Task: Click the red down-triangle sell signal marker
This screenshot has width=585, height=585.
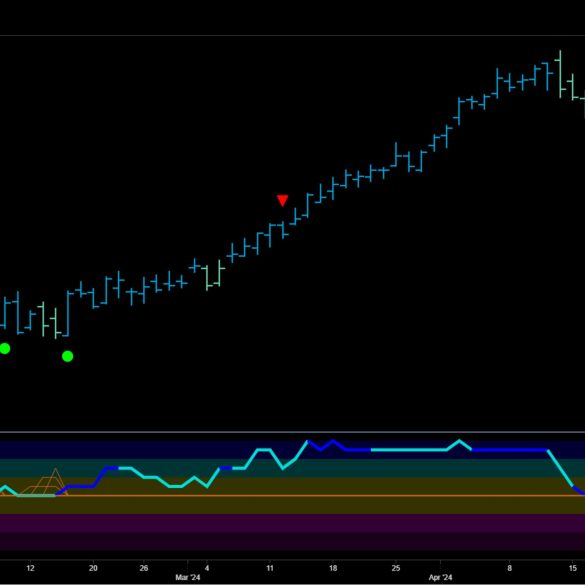Action: (x=282, y=200)
